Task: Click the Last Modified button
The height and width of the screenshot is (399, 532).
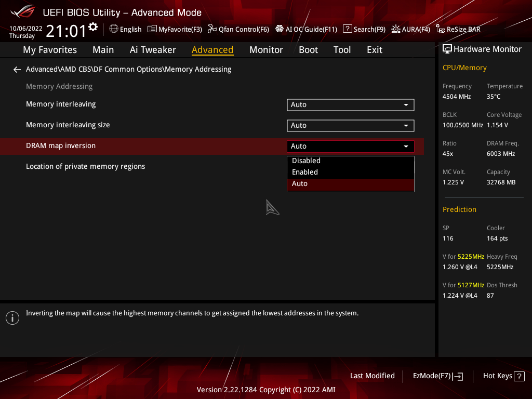Action: [x=372, y=376]
